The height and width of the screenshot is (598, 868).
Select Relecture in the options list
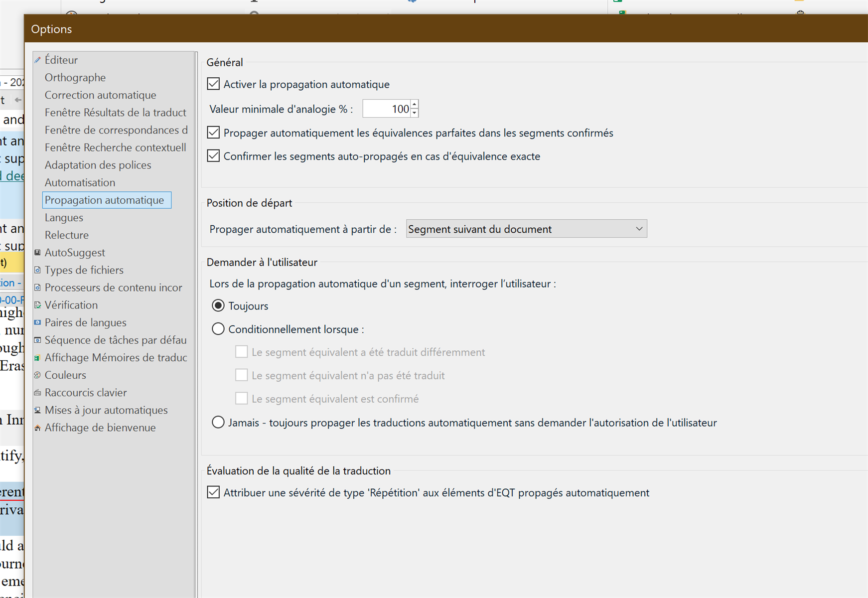pyautogui.click(x=66, y=235)
